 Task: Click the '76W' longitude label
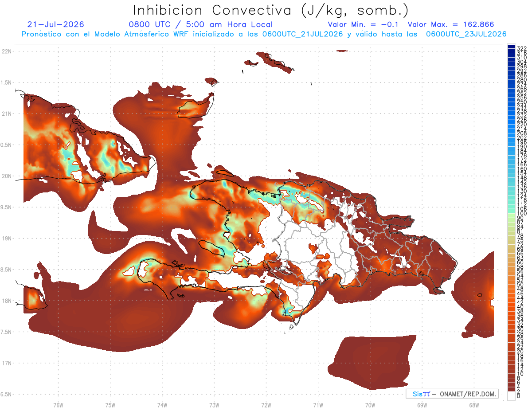(x=58, y=405)
